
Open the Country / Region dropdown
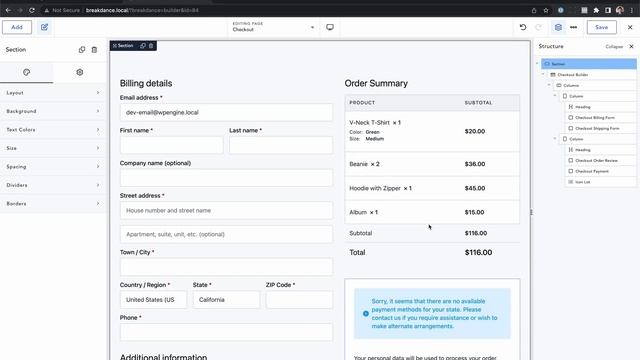click(153, 300)
